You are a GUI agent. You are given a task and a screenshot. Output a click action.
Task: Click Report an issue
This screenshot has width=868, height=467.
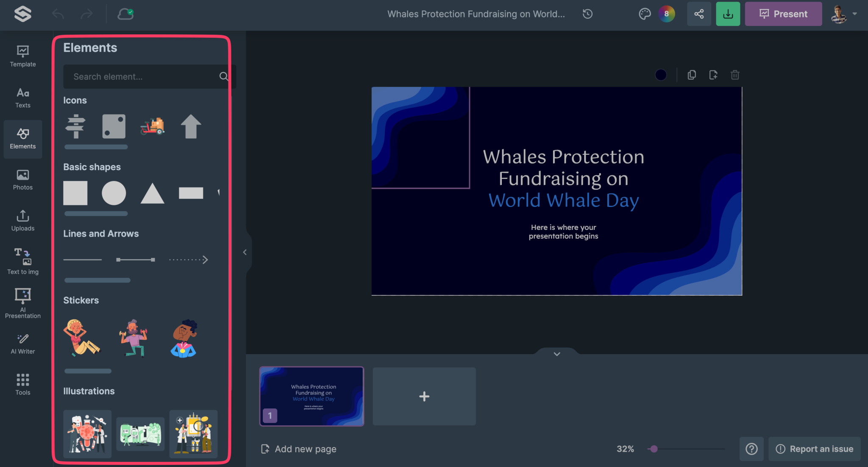[814, 449]
